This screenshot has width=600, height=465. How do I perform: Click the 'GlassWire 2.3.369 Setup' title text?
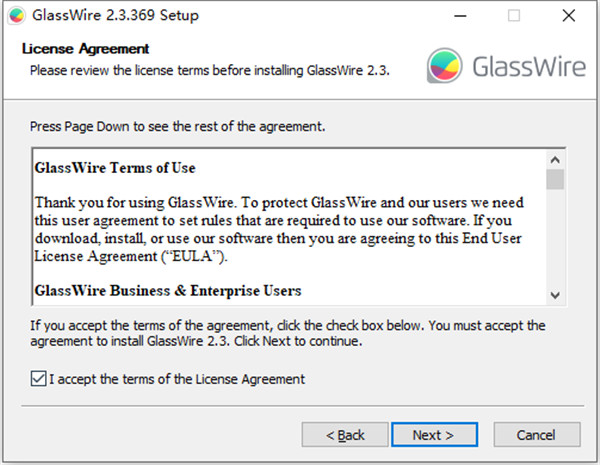115,16
